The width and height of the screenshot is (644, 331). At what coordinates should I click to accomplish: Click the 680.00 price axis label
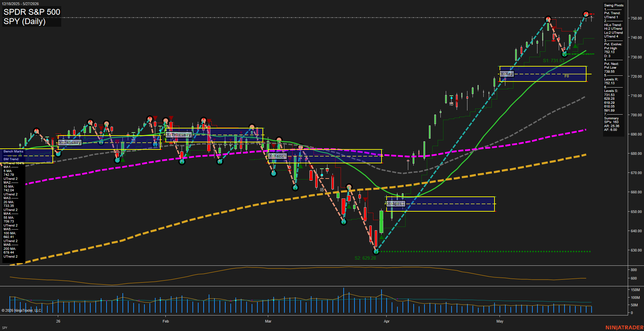(x=636, y=153)
